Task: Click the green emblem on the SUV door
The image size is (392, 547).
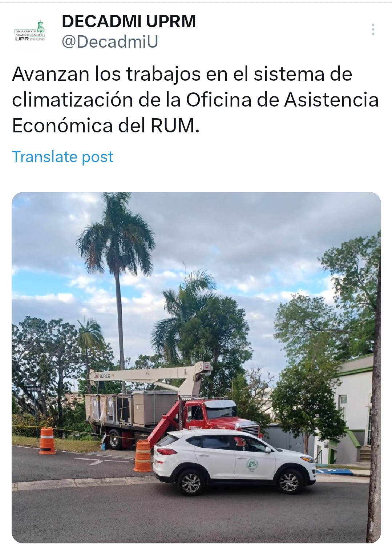Action: (x=252, y=464)
